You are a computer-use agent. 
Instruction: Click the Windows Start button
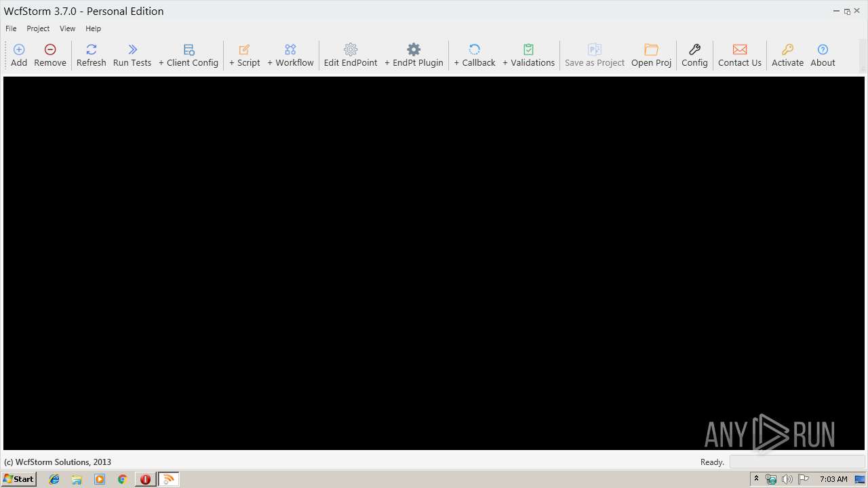19,479
